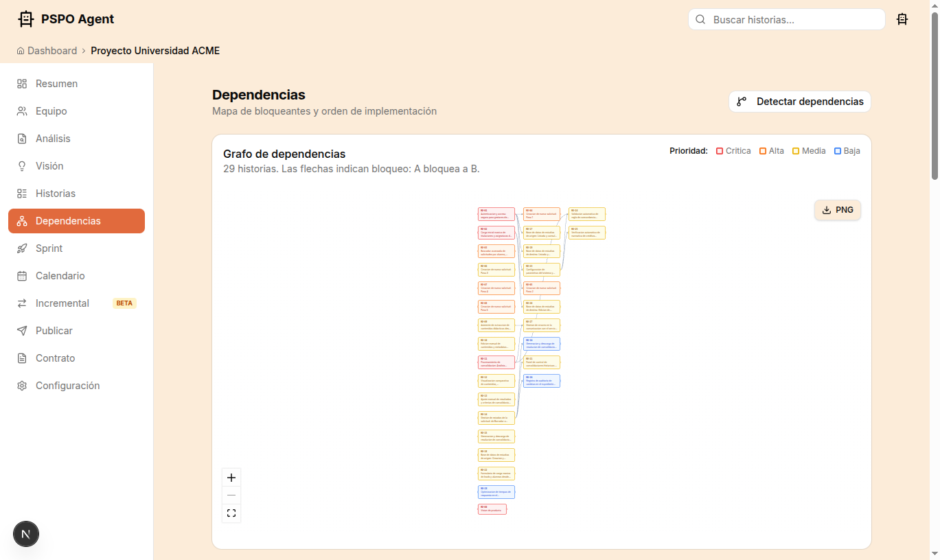Select the Sprint item's icon in the sidebar
Viewport: 940px width, 560px height.
(21, 248)
